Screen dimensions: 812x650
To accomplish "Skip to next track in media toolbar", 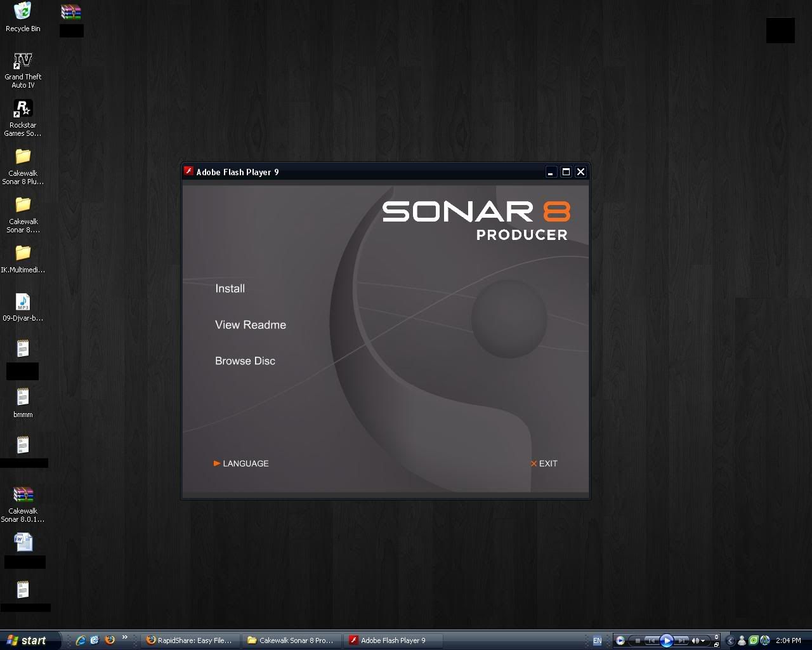I will 681,640.
